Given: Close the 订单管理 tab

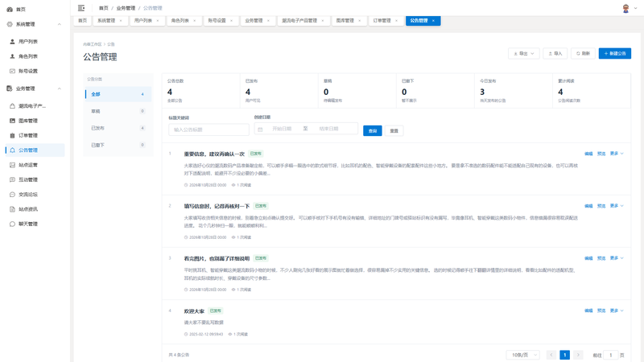Looking at the screenshot, I should click(x=396, y=21).
